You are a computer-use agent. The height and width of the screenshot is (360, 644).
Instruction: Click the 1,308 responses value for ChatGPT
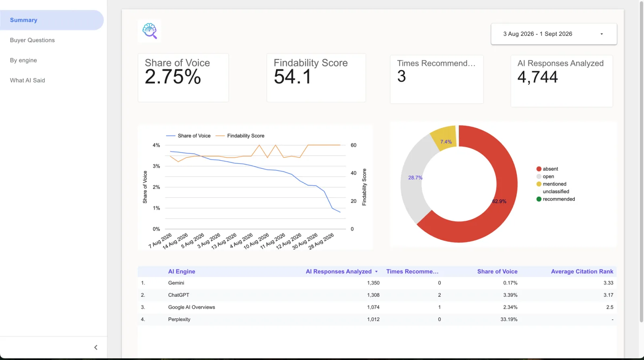point(373,295)
